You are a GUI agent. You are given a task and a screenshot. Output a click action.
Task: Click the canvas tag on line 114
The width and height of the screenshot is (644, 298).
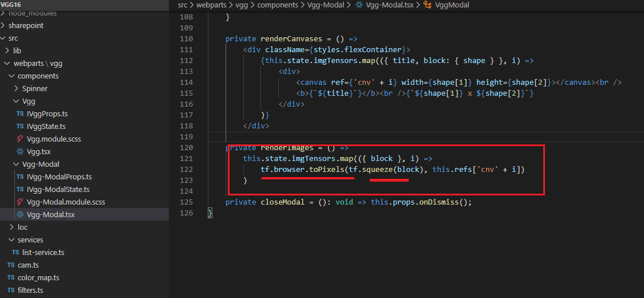(313, 83)
